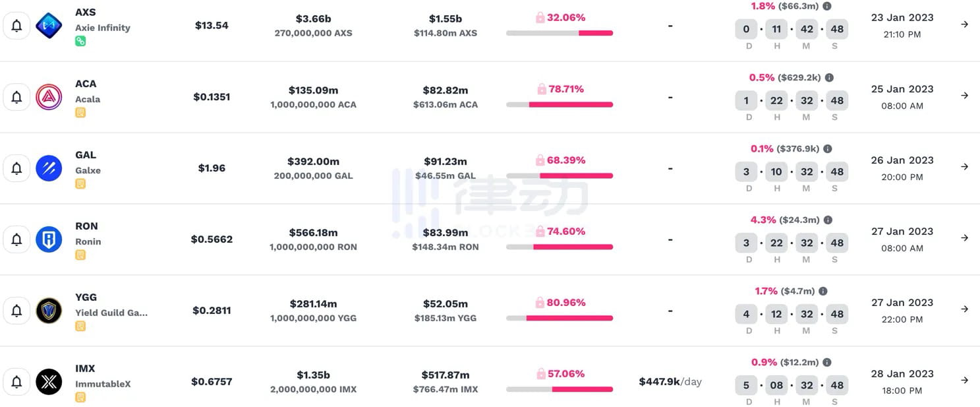Screen dimensions: 980x407
Task: Click the Acala token logo
Action: coord(49,97)
